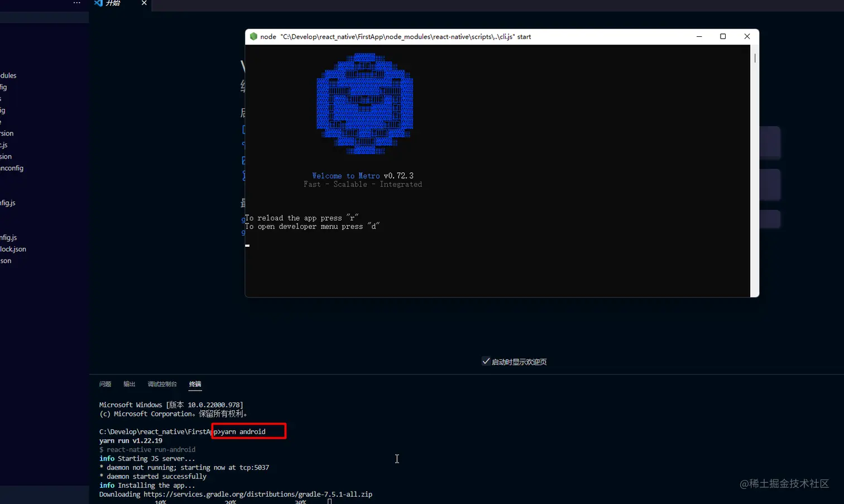Select the "lock.json" file in the explorer
The height and width of the screenshot is (504, 844).
[x=13, y=249]
